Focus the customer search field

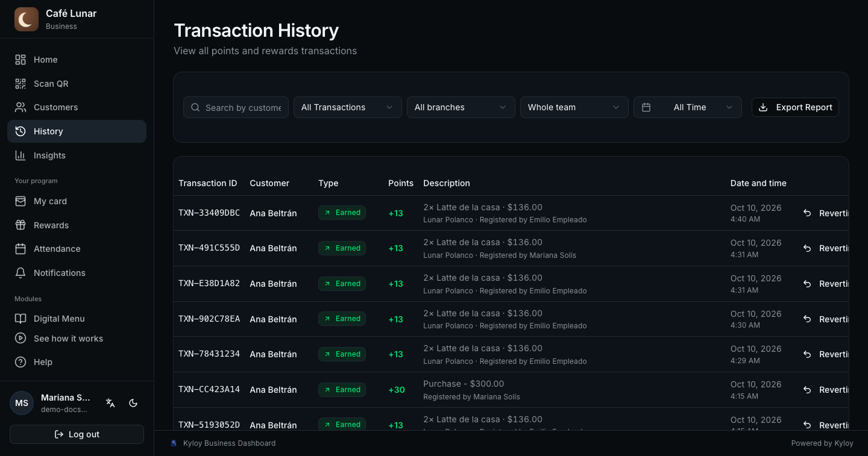click(236, 107)
